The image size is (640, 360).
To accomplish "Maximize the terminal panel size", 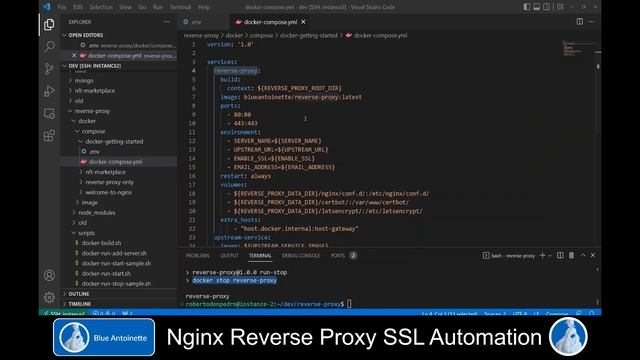I will pos(583,256).
